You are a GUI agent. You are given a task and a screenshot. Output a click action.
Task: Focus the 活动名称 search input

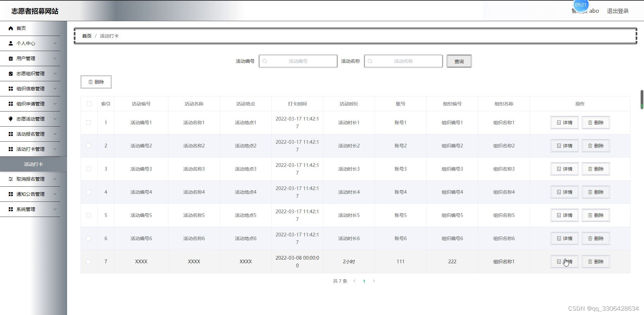[x=404, y=61]
